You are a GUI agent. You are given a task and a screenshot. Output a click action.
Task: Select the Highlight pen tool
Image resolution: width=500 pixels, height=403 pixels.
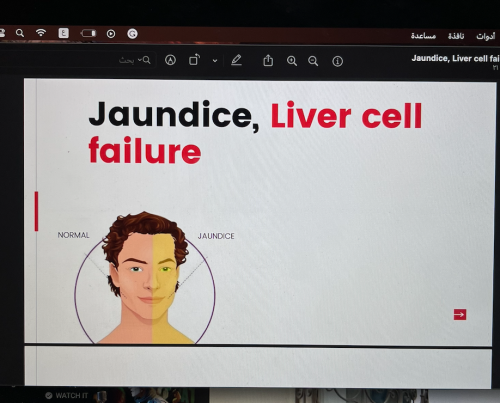[236, 60]
